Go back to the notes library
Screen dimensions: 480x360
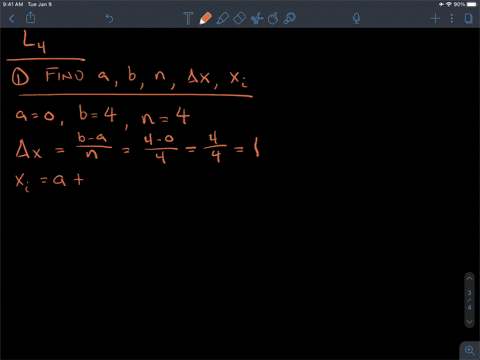click(12, 19)
